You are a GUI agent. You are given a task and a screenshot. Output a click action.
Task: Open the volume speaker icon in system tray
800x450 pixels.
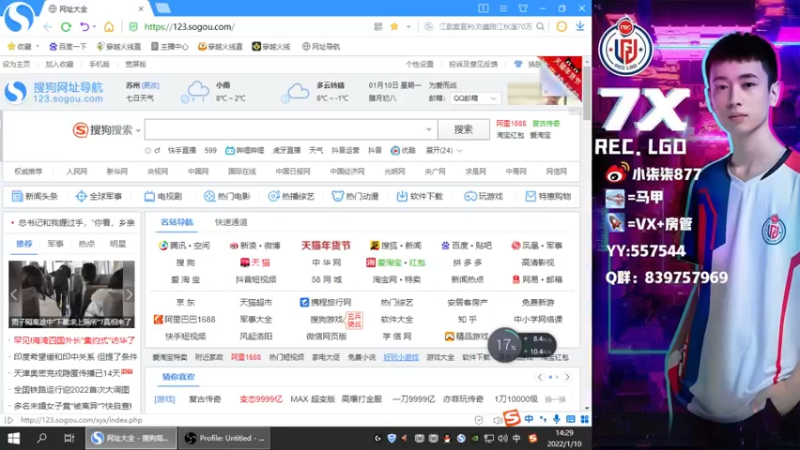click(x=503, y=438)
